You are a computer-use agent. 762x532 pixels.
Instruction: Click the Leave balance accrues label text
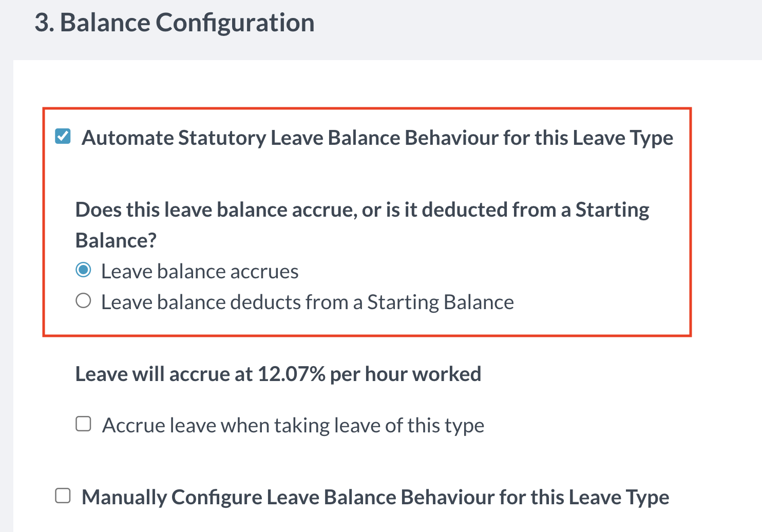pyautogui.click(x=199, y=272)
